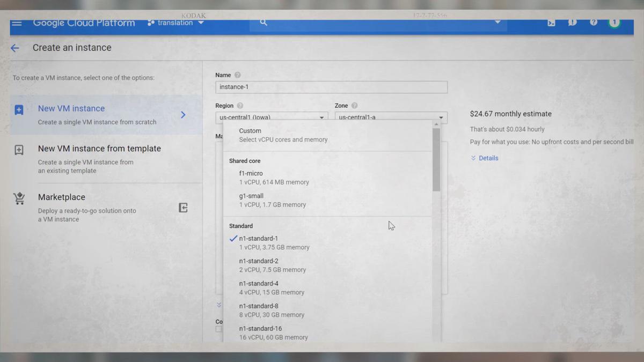Click chevron arrow on New VM instance
Viewport: 644px width, 362px height.
pos(183,115)
